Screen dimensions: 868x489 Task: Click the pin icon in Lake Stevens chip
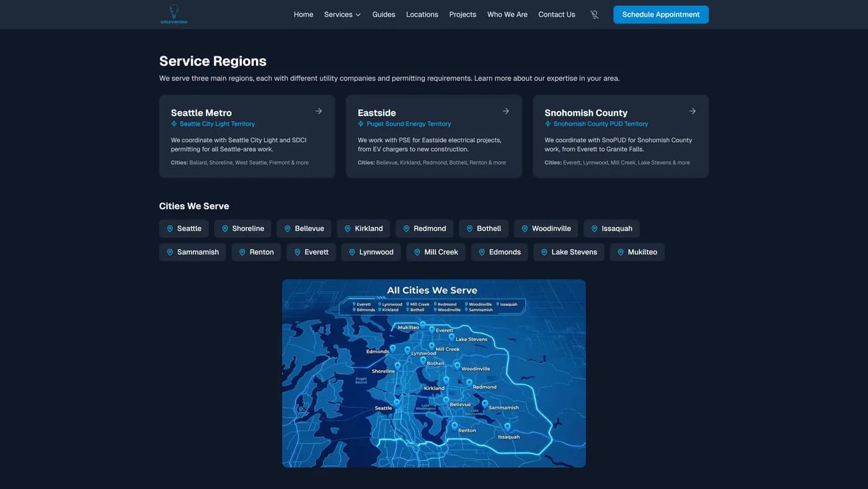[x=544, y=252]
